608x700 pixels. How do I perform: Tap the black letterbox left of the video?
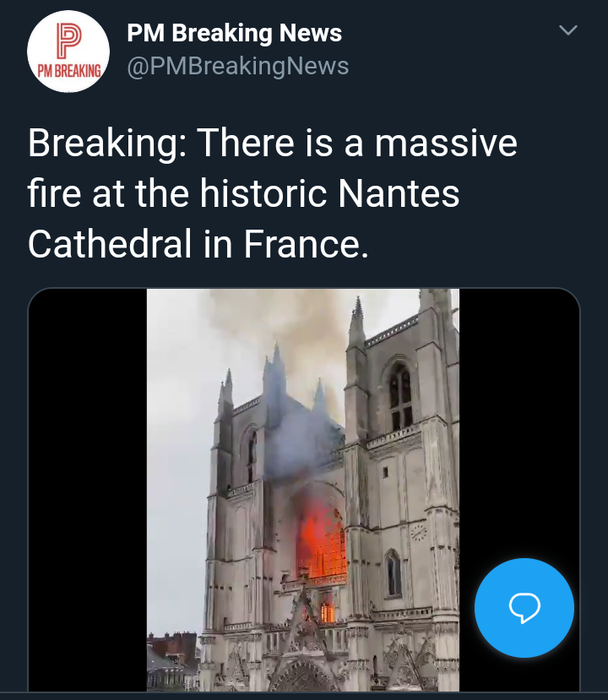(88, 490)
